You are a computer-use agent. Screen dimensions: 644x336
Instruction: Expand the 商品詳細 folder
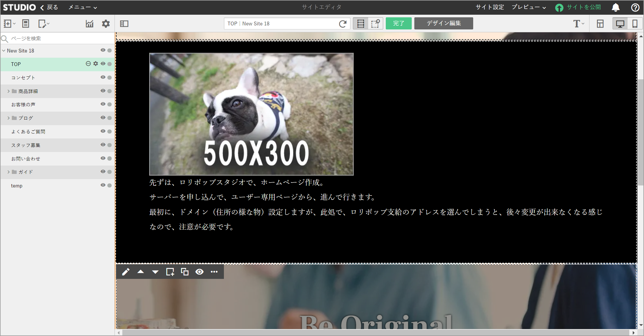[9, 91]
